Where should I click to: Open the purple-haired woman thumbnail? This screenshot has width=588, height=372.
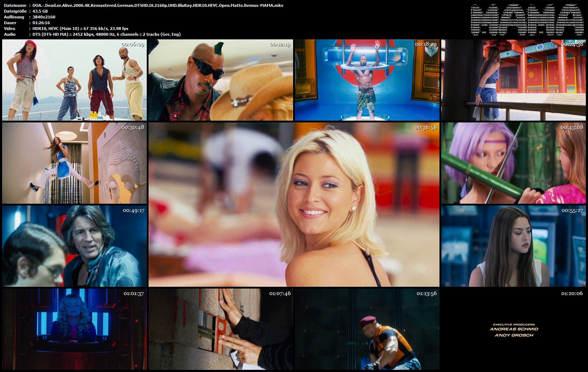tap(513, 163)
